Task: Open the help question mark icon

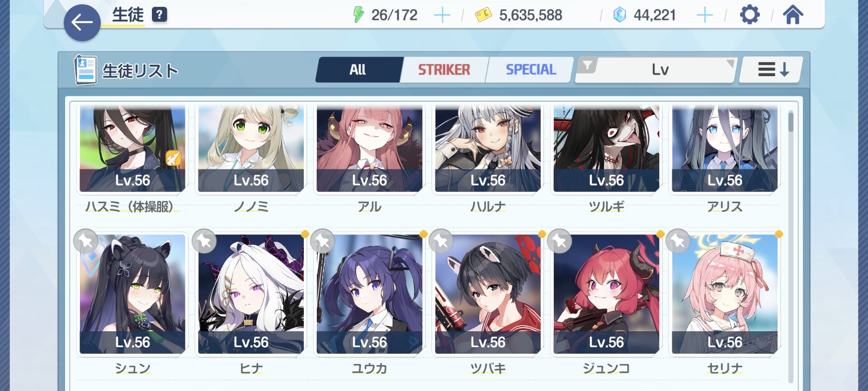Action: point(159,15)
